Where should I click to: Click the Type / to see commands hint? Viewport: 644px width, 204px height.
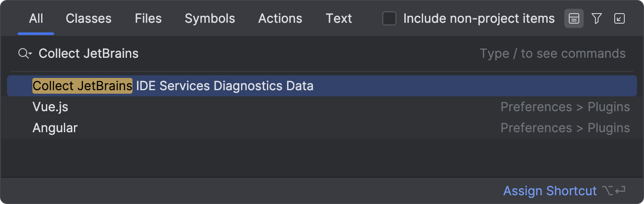pyautogui.click(x=553, y=53)
